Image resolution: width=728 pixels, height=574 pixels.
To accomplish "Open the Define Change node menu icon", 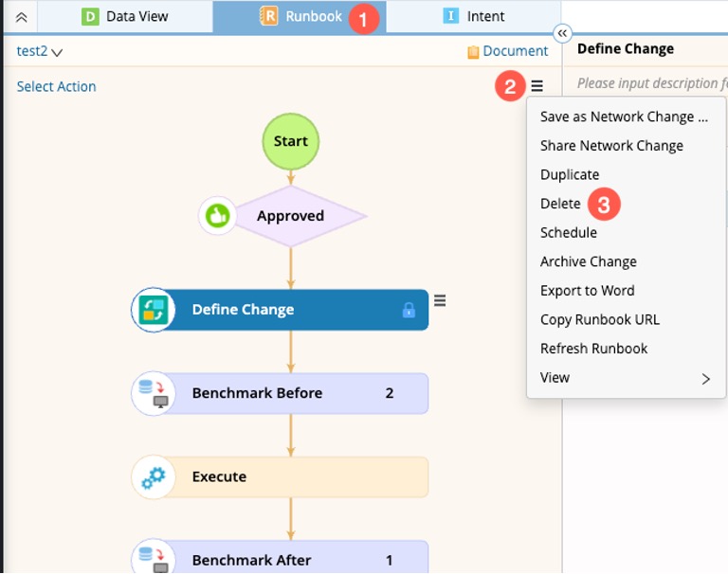I will click(x=440, y=300).
